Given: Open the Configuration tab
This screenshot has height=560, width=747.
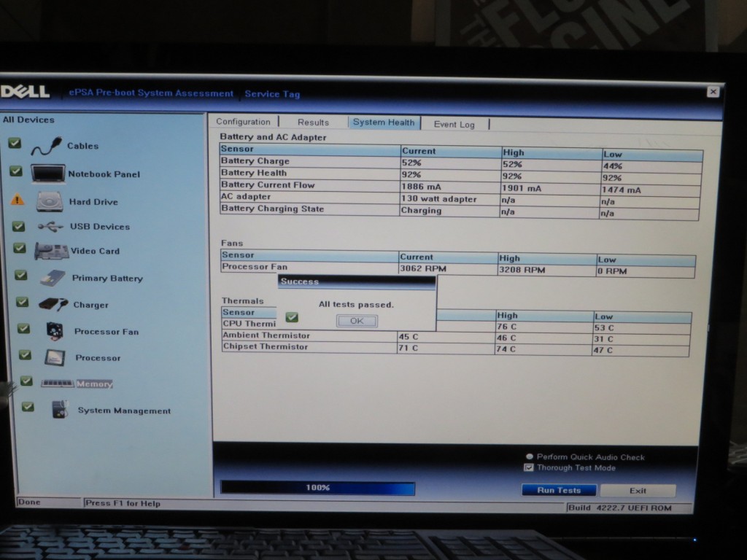Looking at the screenshot, I should [243, 122].
